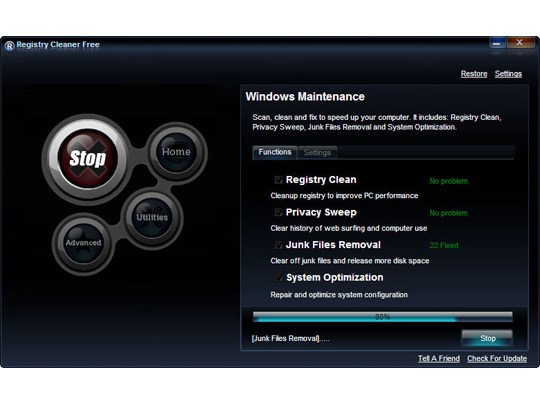This screenshot has width=540, height=405.
Task: Click the 80% progress bar
Action: pos(383,317)
